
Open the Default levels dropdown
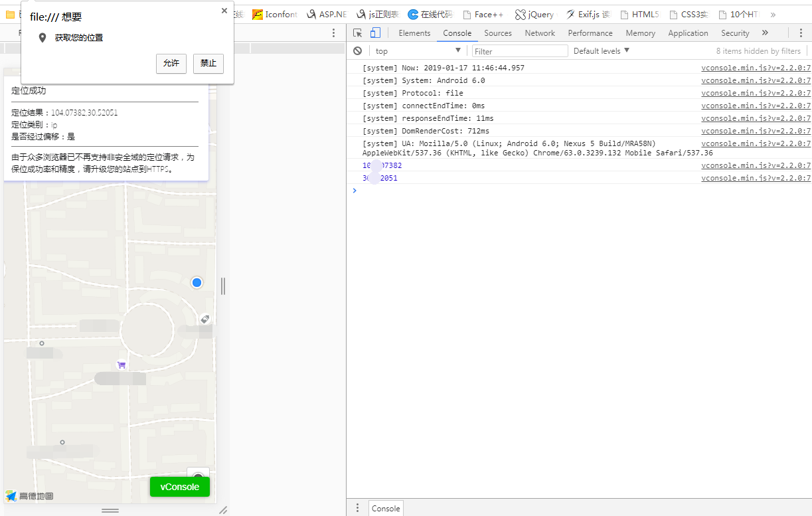click(602, 50)
